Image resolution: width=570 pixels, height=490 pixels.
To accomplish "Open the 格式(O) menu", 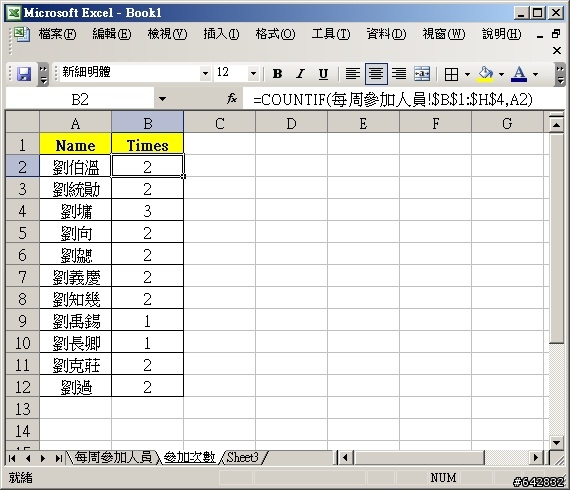I will click(275, 34).
